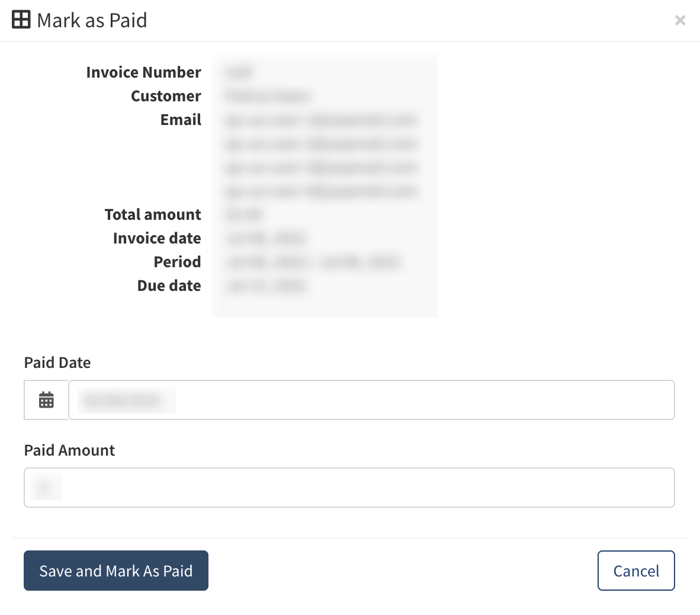Viewport: 700px width, 615px height.
Task: Focus the Paid Amount input field
Action: (349, 488)
